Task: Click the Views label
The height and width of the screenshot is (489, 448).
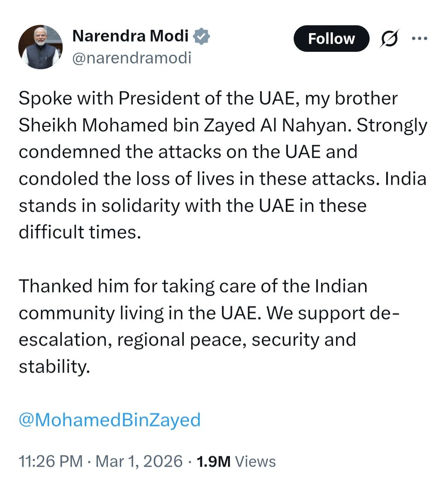Action: point(255,461)
